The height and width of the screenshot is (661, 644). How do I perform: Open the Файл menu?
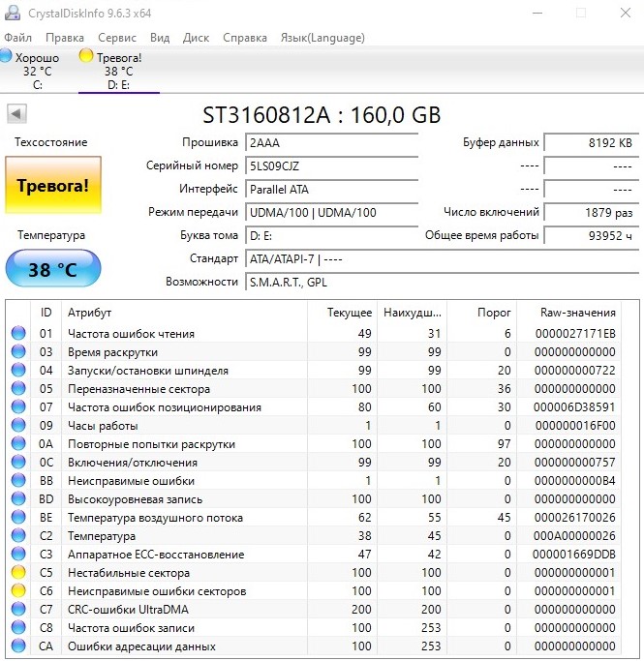(17, 38)
